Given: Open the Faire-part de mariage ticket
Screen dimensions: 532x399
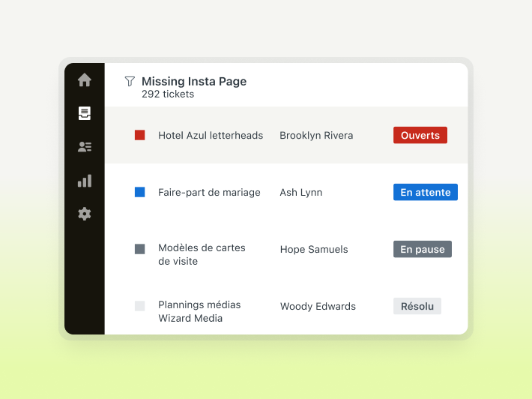Looking at the screenshot, I should (x=209, y=192).
